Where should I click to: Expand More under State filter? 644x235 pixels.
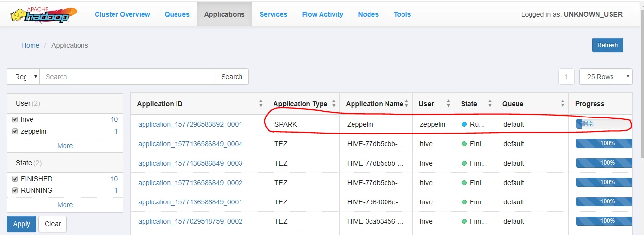tap(65, 205)
